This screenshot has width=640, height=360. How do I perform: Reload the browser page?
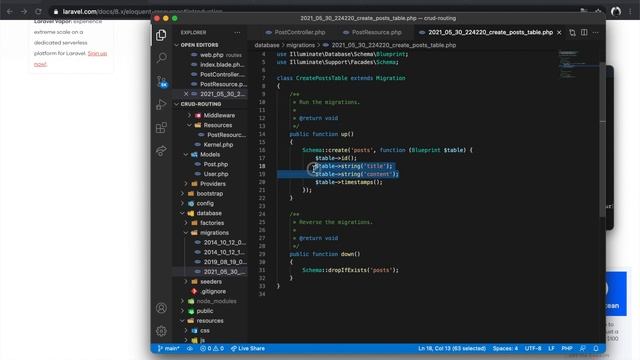[x=38, y=11]
